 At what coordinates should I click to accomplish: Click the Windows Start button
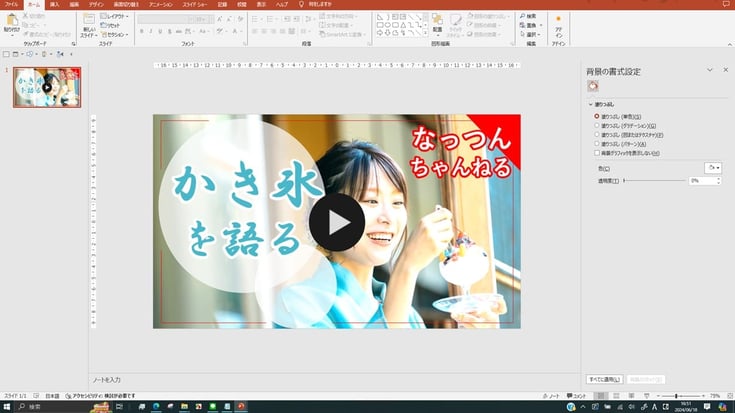7,406
